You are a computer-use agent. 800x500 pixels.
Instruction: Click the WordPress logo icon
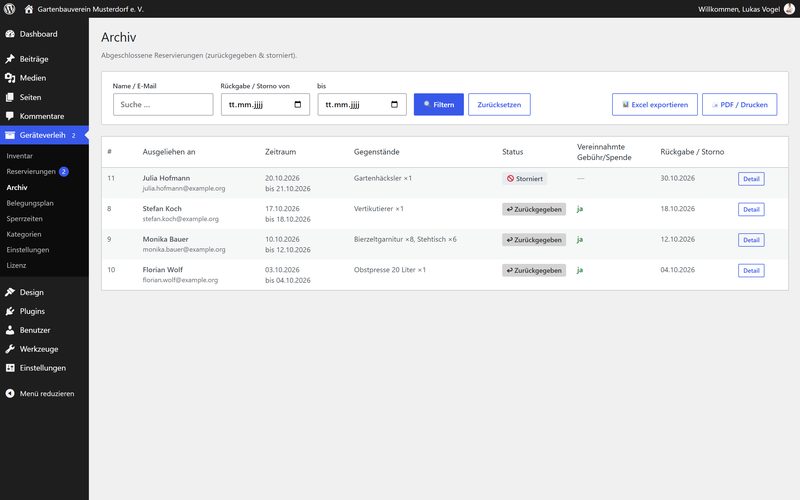pos(9,9)
